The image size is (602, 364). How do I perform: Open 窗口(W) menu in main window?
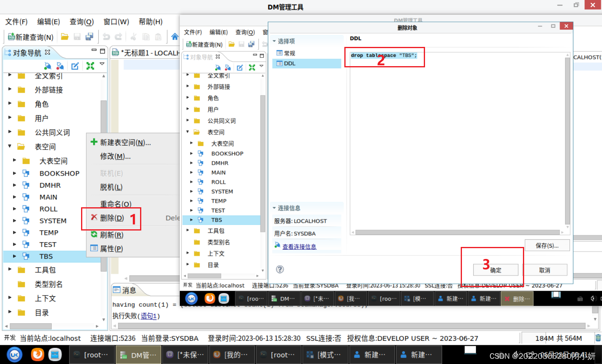[116, 22]
